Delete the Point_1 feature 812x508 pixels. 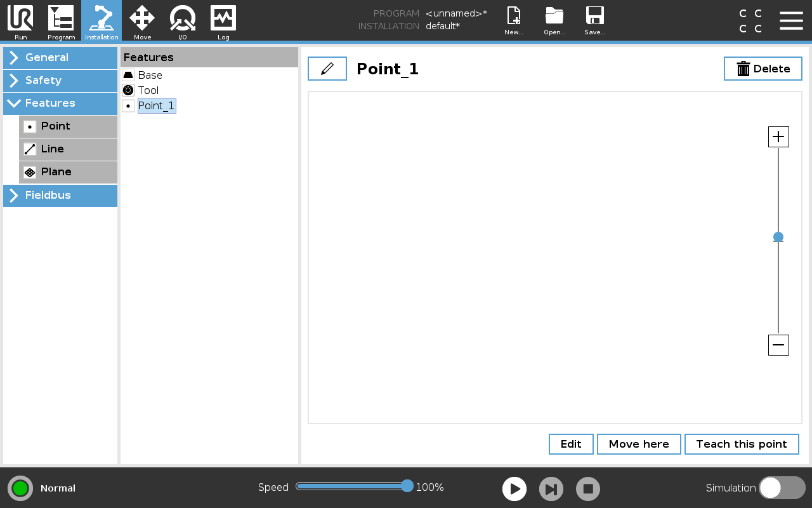[763, 69]
